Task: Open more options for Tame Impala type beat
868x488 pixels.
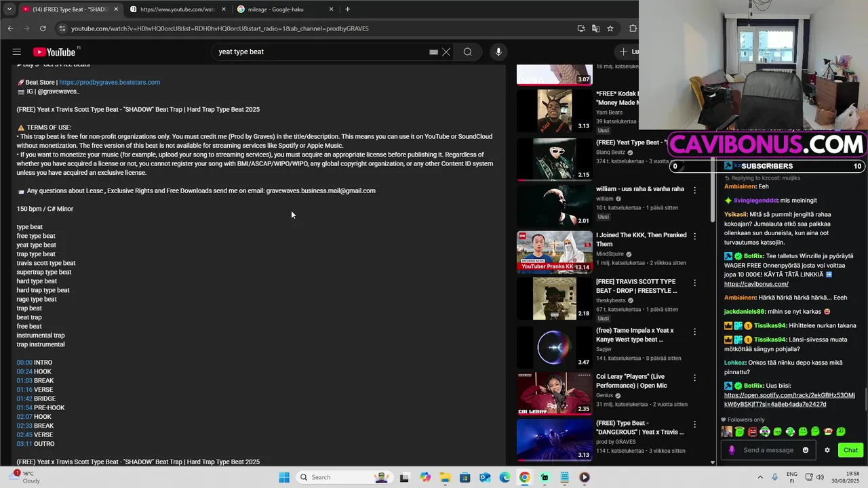Action: [x=694, y=331]
